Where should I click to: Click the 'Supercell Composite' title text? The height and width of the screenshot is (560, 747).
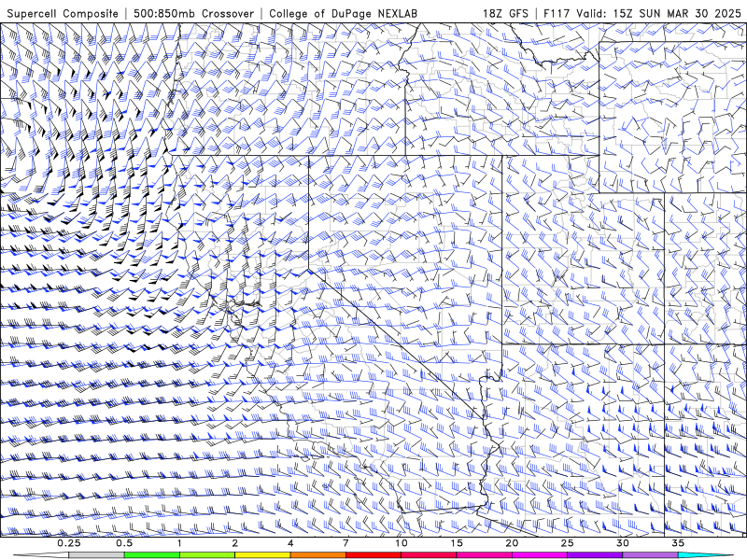pos(63,14)
